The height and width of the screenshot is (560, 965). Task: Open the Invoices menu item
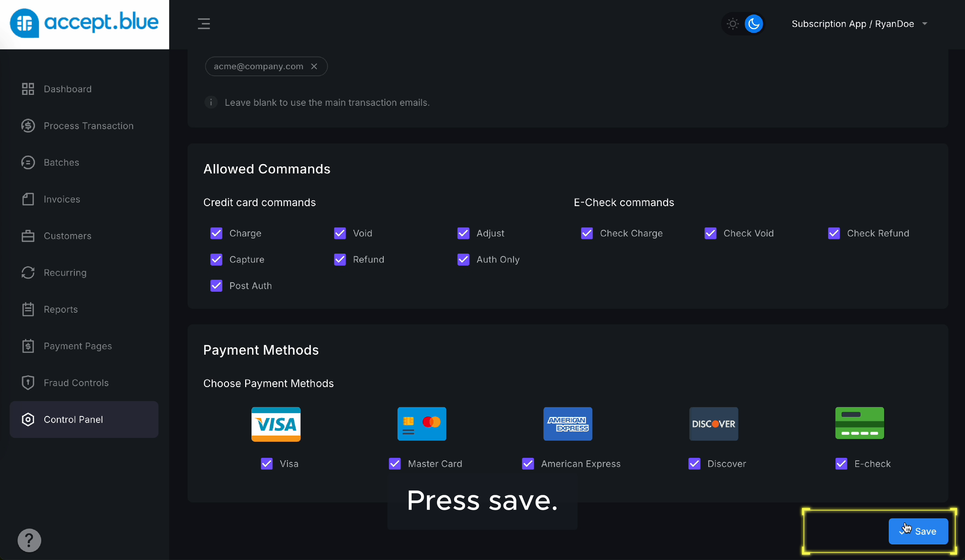click(62, 199)
